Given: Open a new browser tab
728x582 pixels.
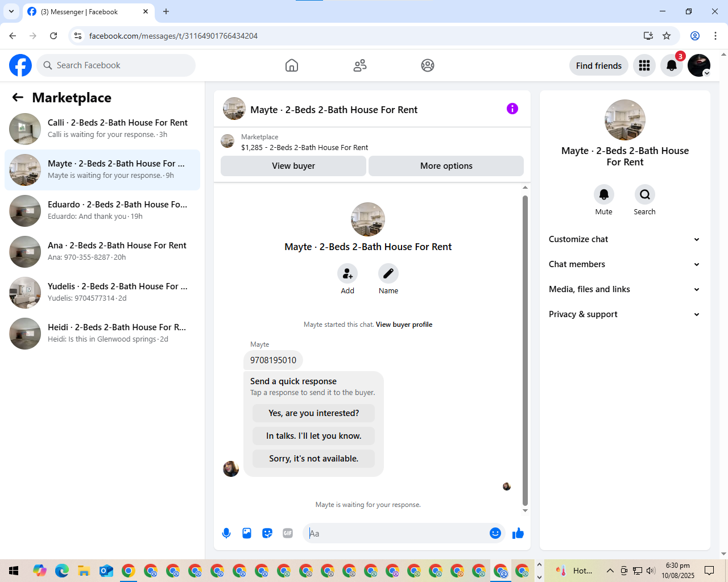Looking at the screenshot, I should click(x=166, y=11).
